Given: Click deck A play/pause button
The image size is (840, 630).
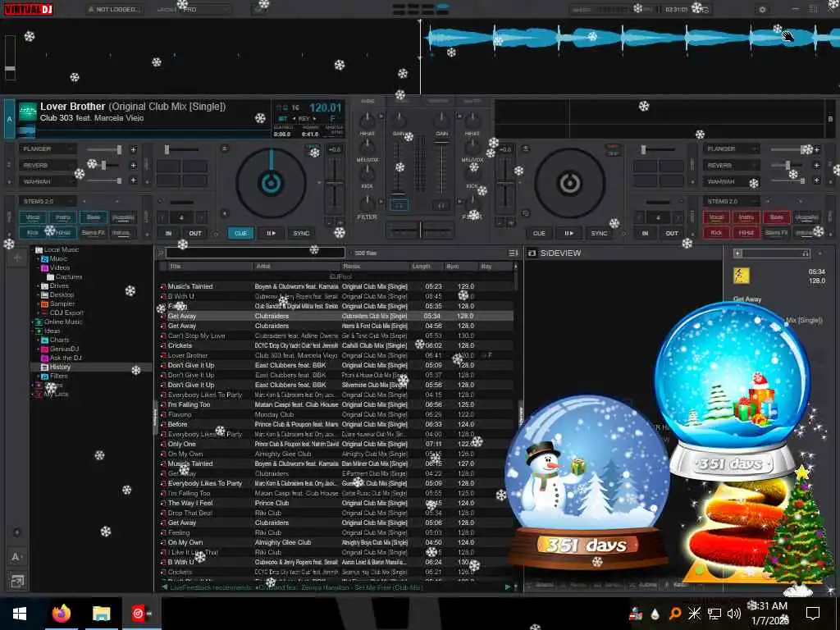Looking at the screenshot, I should 271,233.
